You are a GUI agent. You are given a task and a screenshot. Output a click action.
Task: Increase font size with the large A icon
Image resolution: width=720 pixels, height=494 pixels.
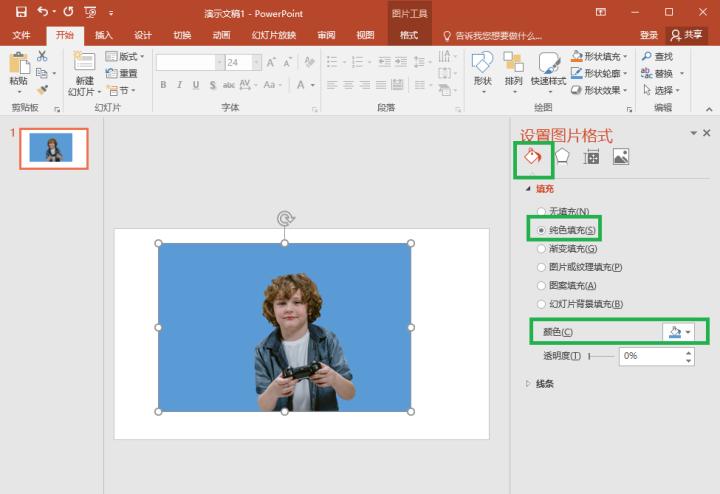coord(271,62)
